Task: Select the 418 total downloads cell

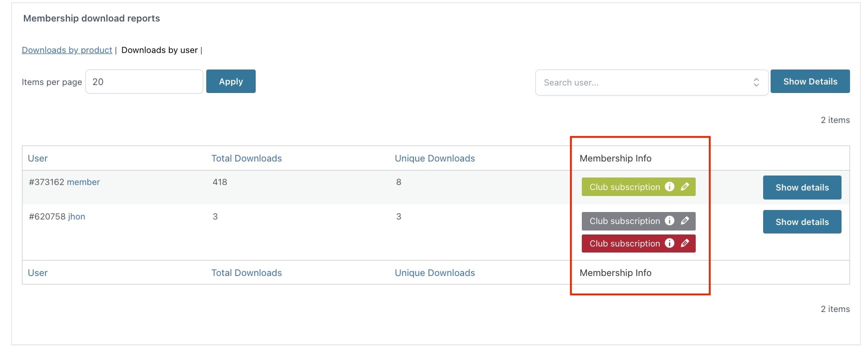Action: [220, 182]
